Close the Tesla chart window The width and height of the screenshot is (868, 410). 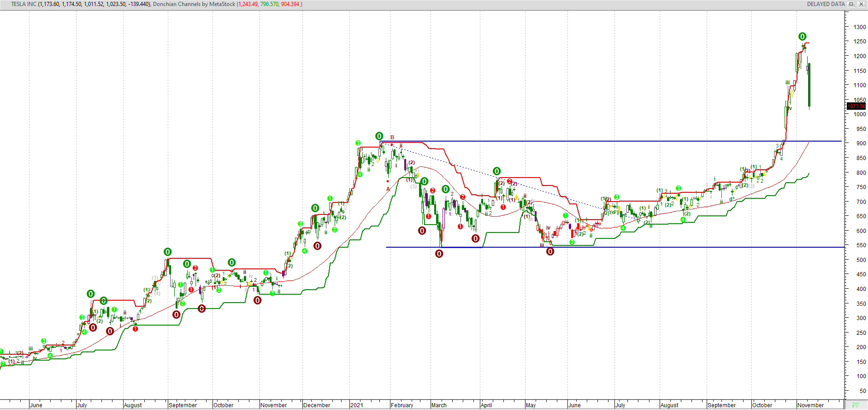click(861, 4)
